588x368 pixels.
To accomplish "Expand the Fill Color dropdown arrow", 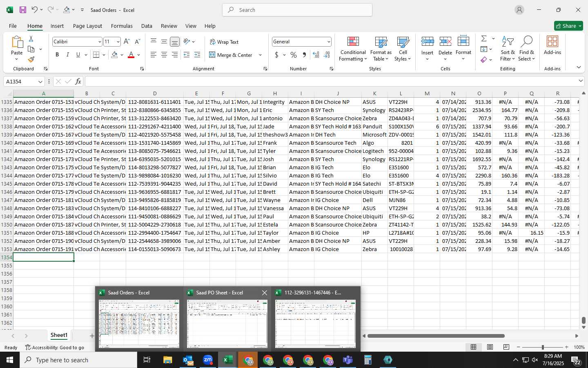I will point(122,55).
